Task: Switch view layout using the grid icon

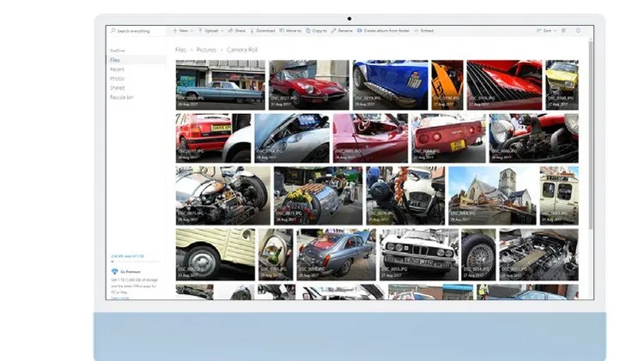Action: [564, 31]
